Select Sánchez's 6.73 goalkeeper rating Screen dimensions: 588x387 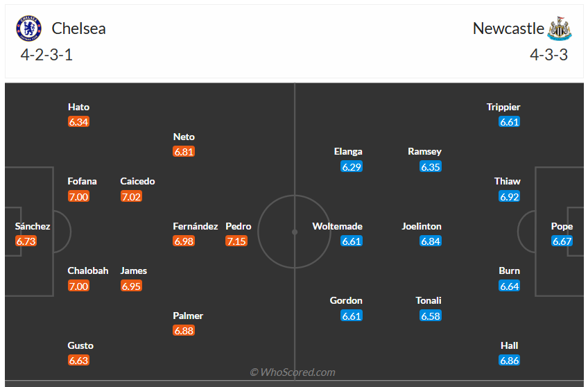[26, 241]
